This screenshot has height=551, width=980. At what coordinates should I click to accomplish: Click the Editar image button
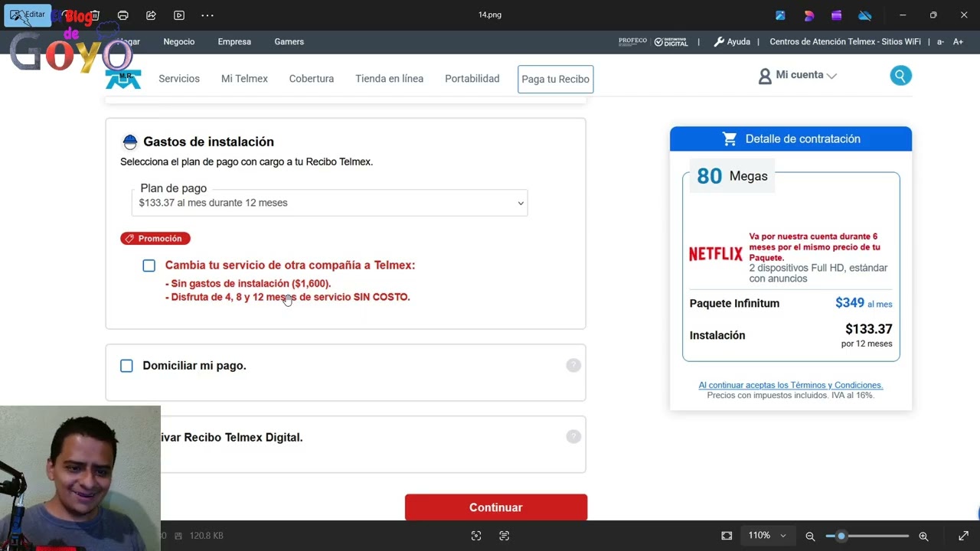[x=28, y=15]
